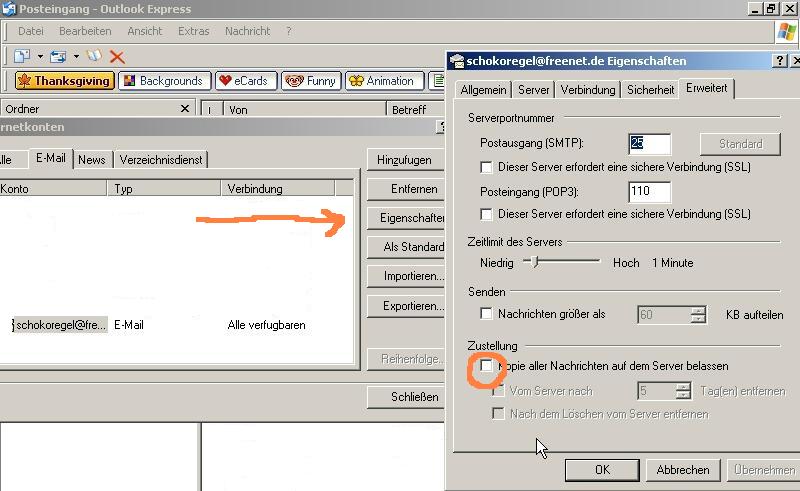Open the Animation butterfly button
The width and height of the screenshot is (800, 491).
coord(384,81)
